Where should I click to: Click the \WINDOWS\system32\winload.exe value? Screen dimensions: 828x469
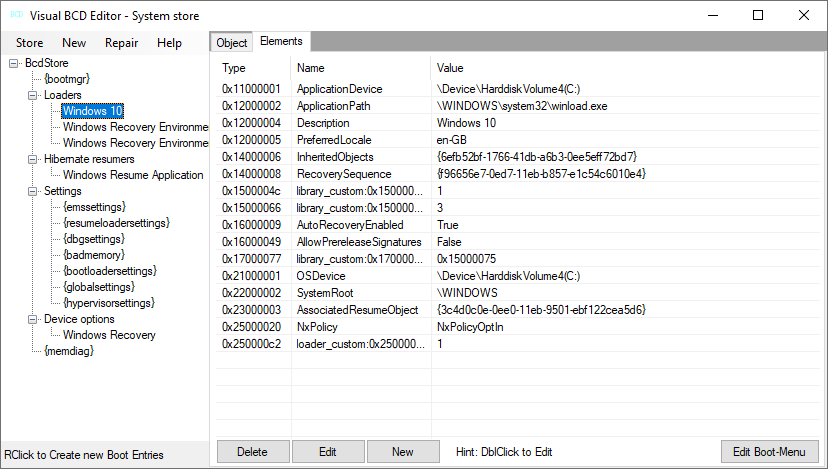[522, 106]
